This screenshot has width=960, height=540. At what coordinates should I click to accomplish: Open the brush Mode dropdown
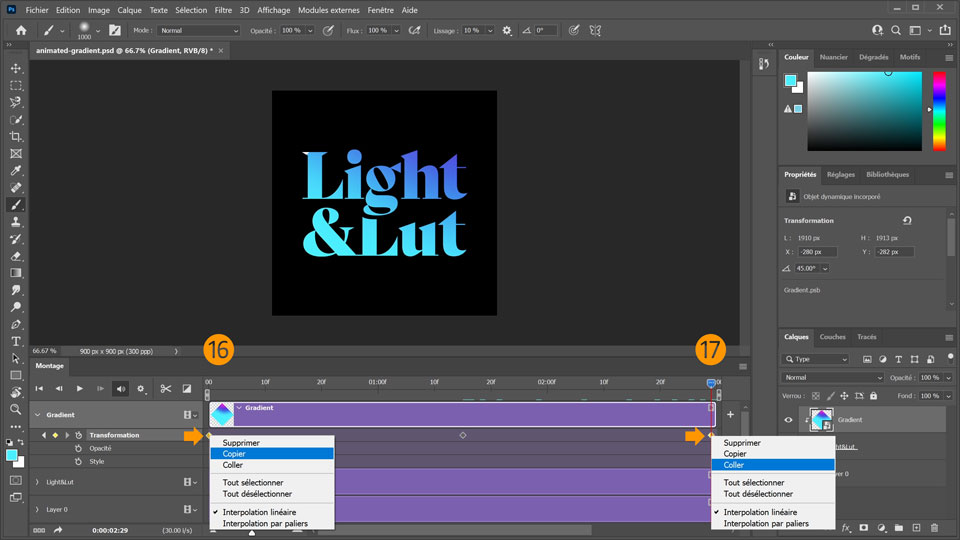(x=199, y=31)
